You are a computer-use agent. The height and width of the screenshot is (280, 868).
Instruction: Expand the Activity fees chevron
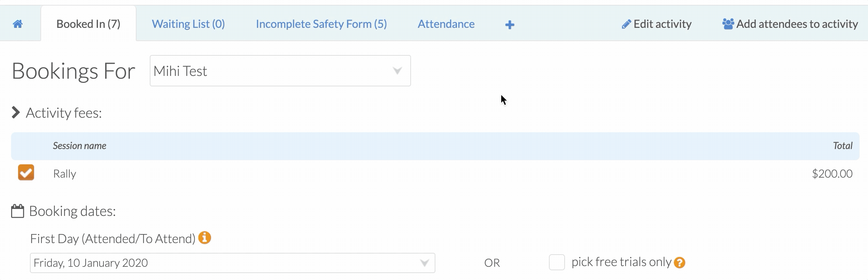point(16,112)
